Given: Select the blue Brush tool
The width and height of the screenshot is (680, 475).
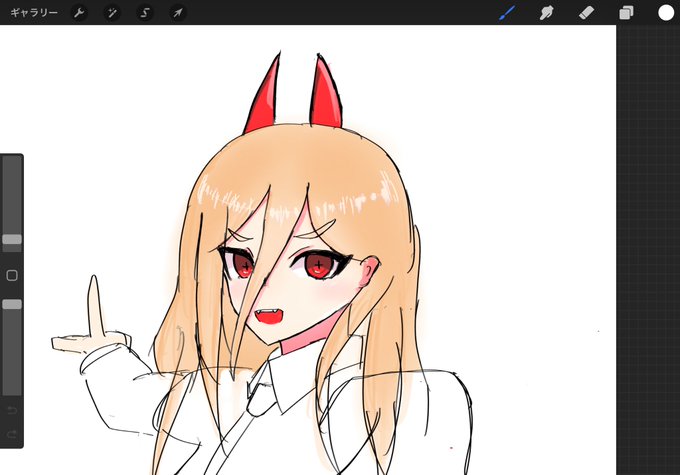Looking at the screenshot, I should (507, 13).
